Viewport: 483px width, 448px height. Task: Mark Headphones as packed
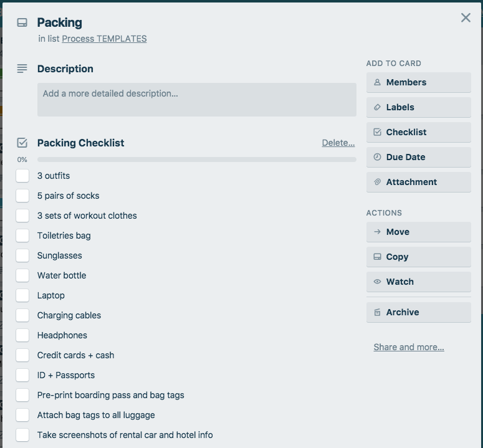22,335
